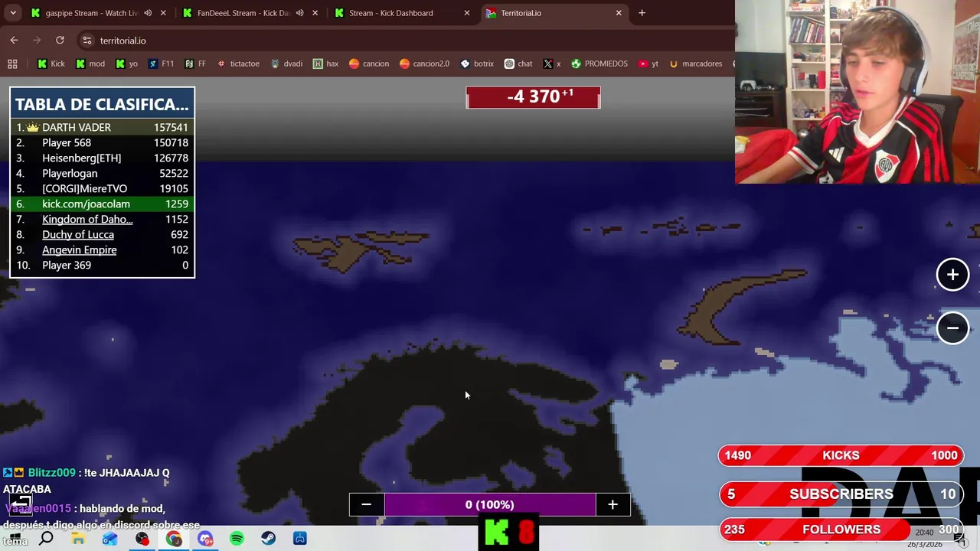The width and height of the screenshot is (980, 551).
Task: Open the F11 bookmark
Action: [x=161, y=64]
